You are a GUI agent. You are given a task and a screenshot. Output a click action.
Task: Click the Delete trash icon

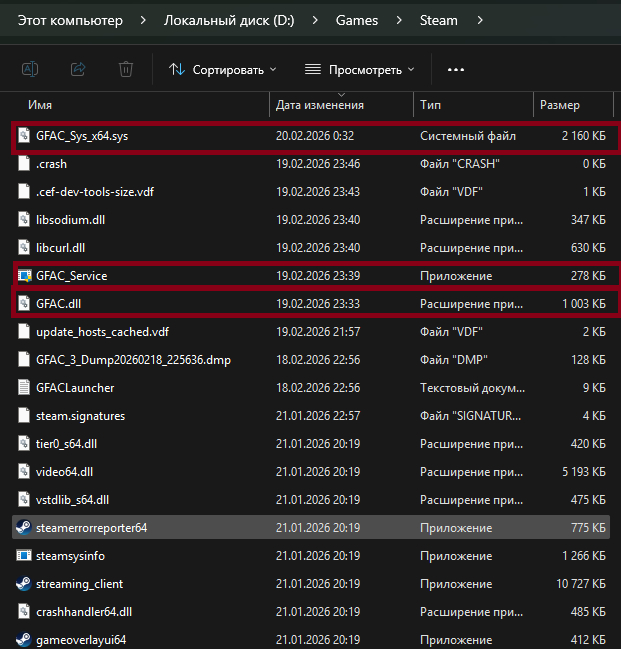(126, 69)
